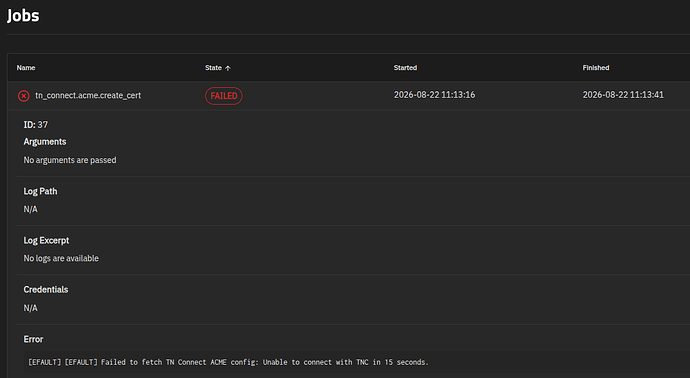Collapse the tn_connect.acme.create_cert job row

349,95
